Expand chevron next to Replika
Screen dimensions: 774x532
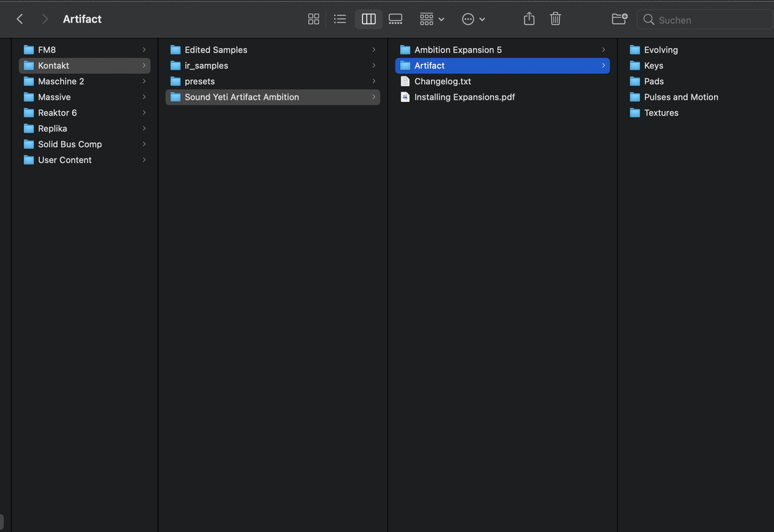point(144,129)
